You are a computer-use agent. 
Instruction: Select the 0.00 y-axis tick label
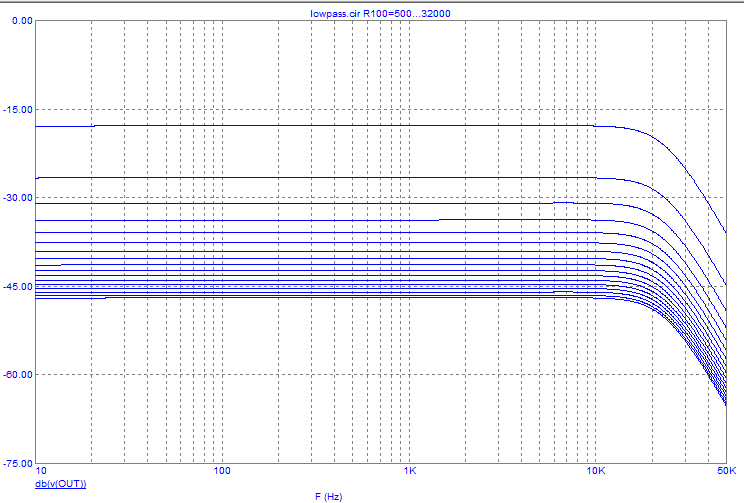20,21
